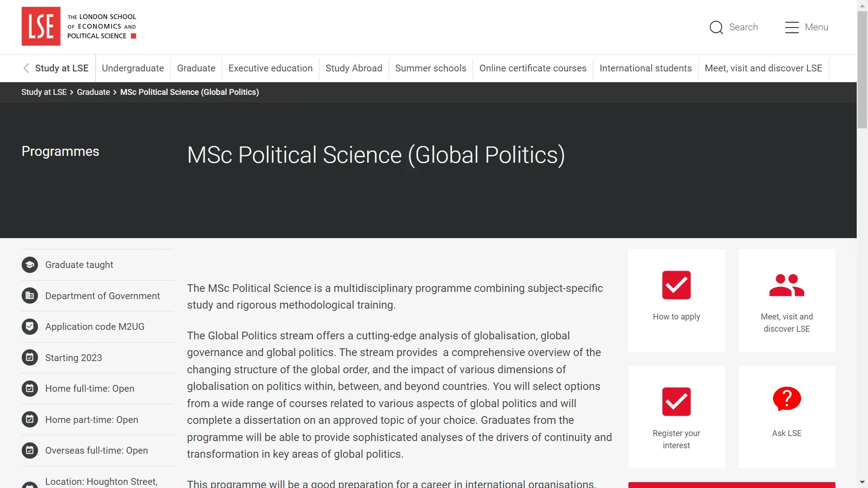The height and width of the screenshot is (488, 868).
Task: Click the scrollbar down arrow
Action: (862, 482)
